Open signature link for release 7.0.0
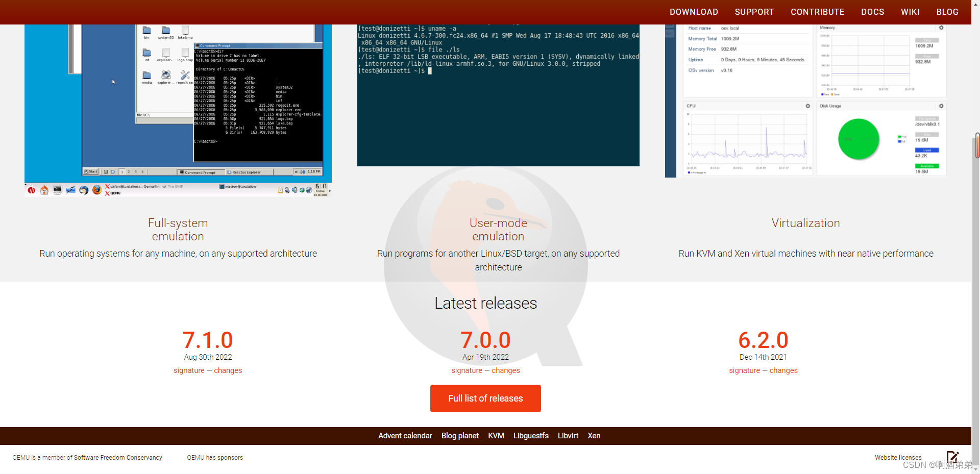980x474 pixels. (x=467, y=370)
